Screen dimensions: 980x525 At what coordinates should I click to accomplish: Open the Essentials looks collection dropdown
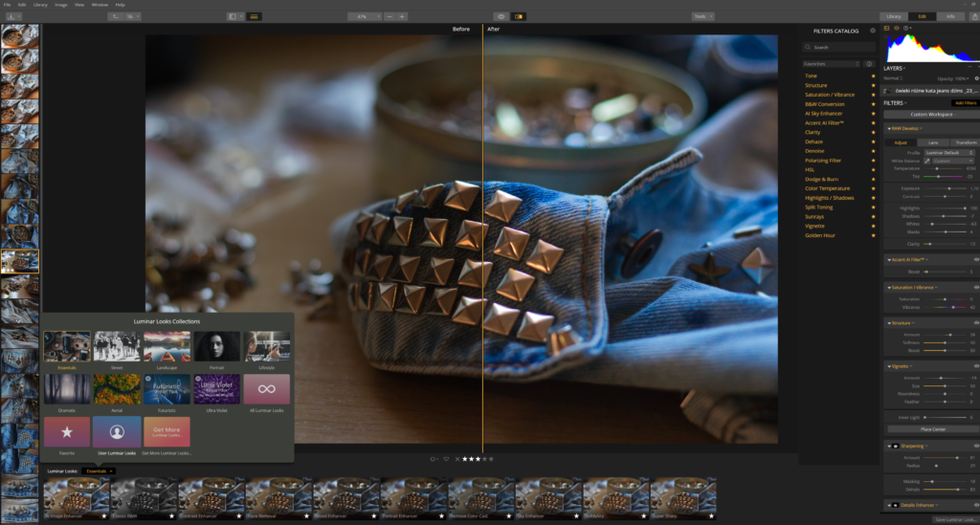point(99,471)
